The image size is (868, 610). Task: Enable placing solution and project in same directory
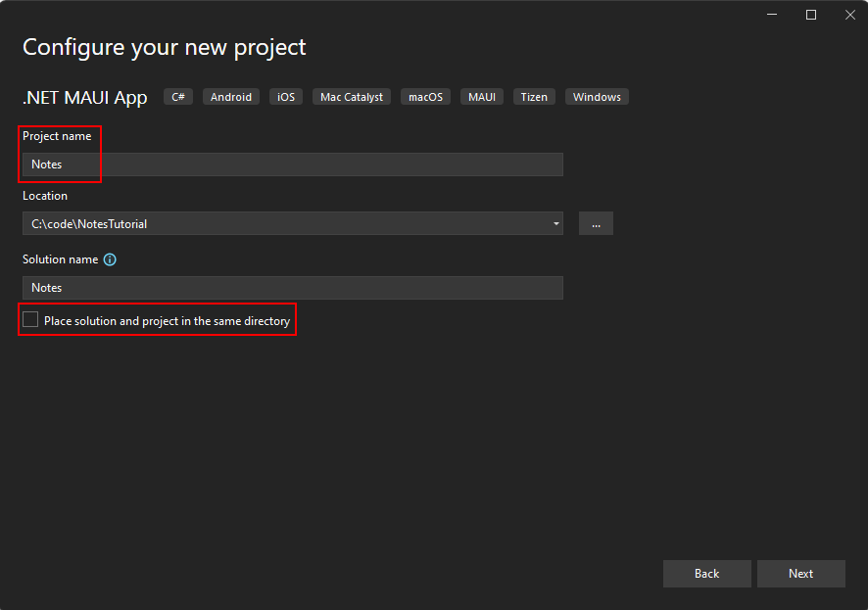[x=29, y=318]
